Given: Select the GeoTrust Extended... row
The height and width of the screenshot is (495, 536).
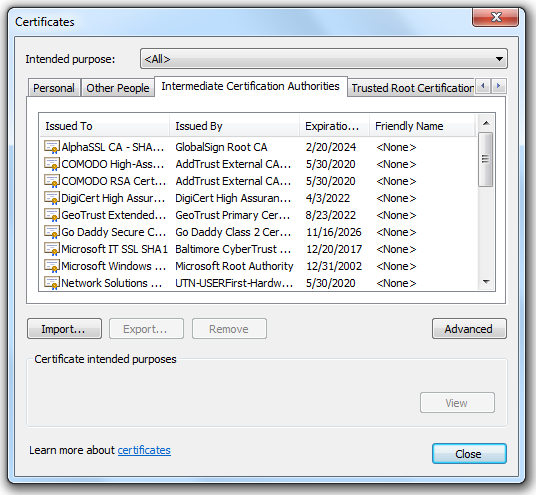Looking at the screenshot, I should (258, 215).
